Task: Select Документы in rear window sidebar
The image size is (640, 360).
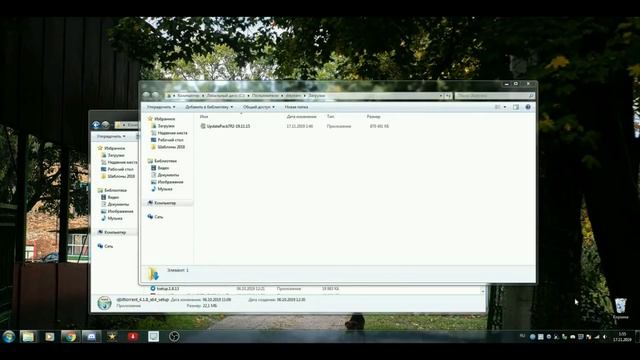Action: click(115, 204)
